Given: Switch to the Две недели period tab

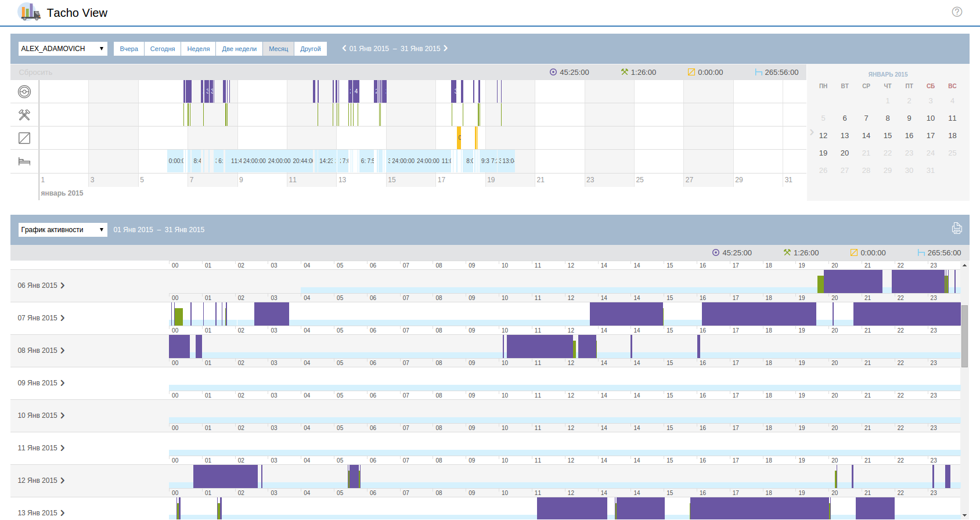Looking at the screenshot, I should click(239, 49).
